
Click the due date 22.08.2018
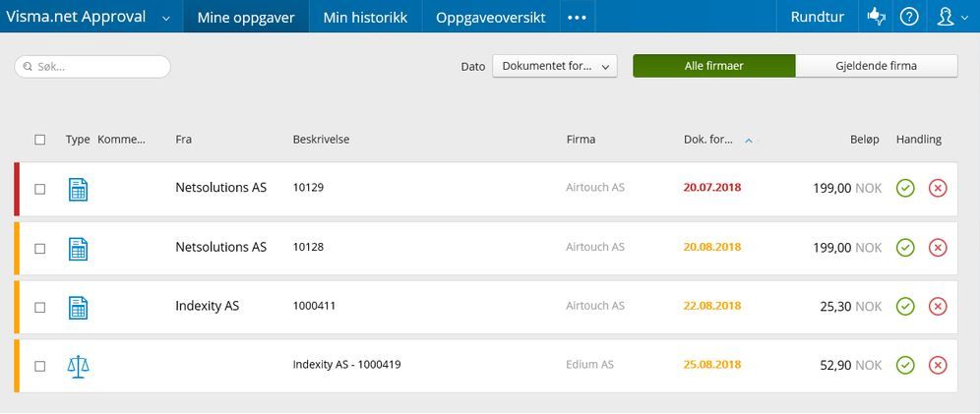coord(712,306)
